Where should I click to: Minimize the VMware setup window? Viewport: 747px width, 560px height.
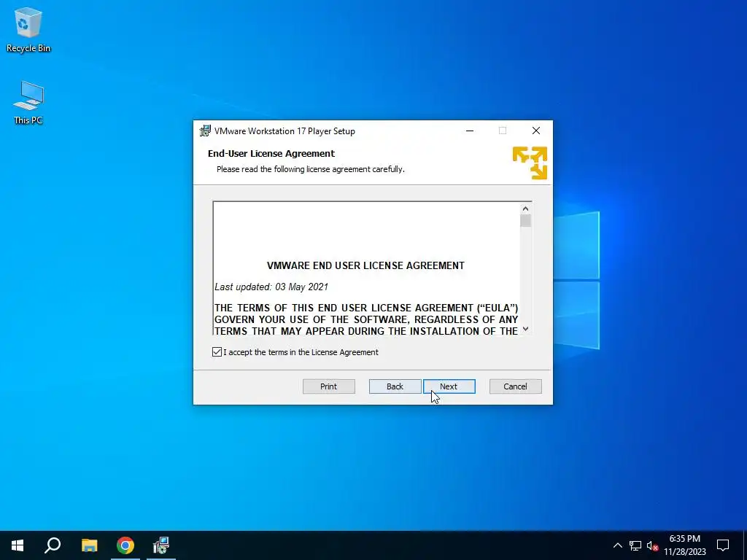pyautogui.click(x=470, y=131)
